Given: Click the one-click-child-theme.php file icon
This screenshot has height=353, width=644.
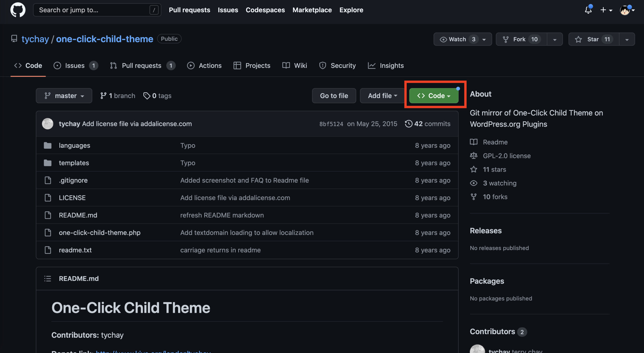Looking at the screenshot, I should pyautogui.click(x=48, y=233).
